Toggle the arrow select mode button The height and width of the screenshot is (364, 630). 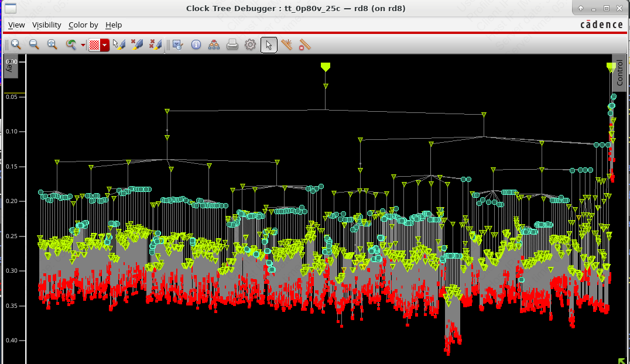tap(269, 44)
